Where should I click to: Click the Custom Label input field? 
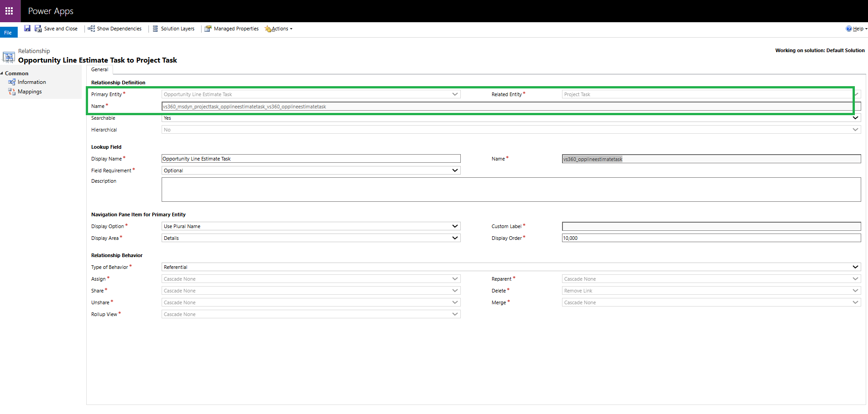coord(711,226)
